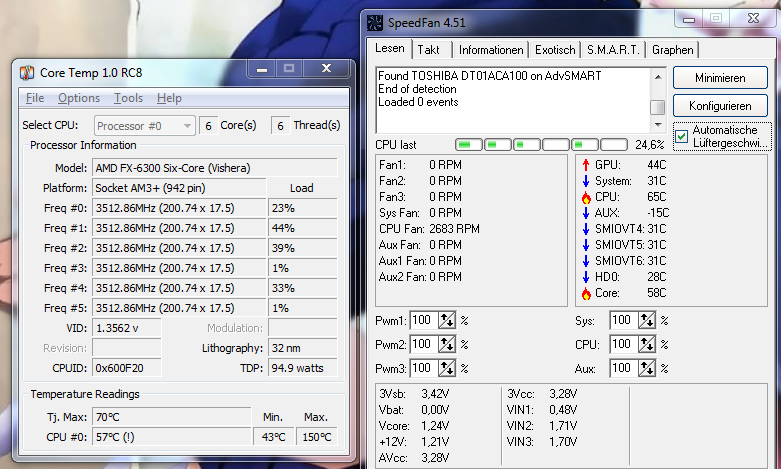Viewport: 781px width, 469px height.
Task: Click the CPUID field 0x600F20
Action: pos(127,368)
